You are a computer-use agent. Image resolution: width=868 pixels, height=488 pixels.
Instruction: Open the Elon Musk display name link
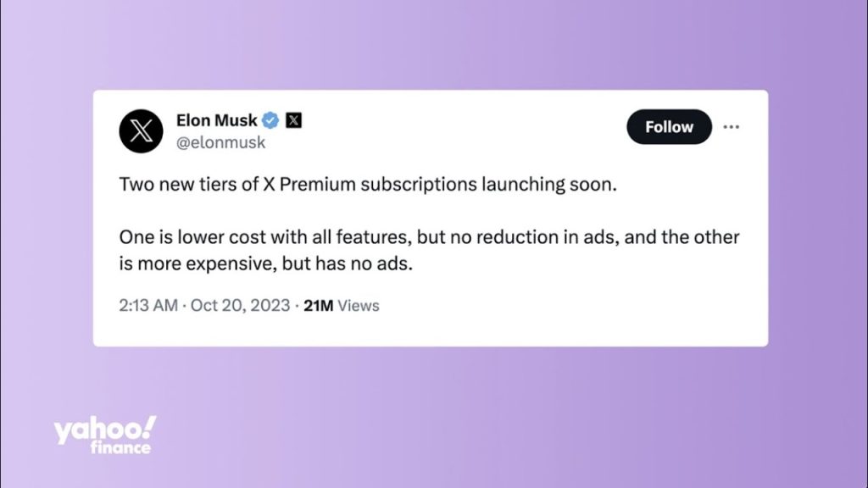coord(217,119)
